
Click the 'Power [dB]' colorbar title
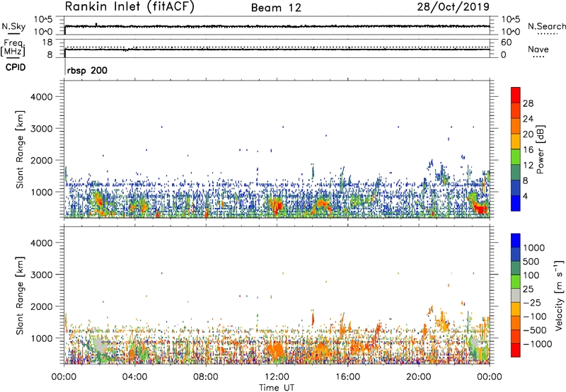(540, 149)
